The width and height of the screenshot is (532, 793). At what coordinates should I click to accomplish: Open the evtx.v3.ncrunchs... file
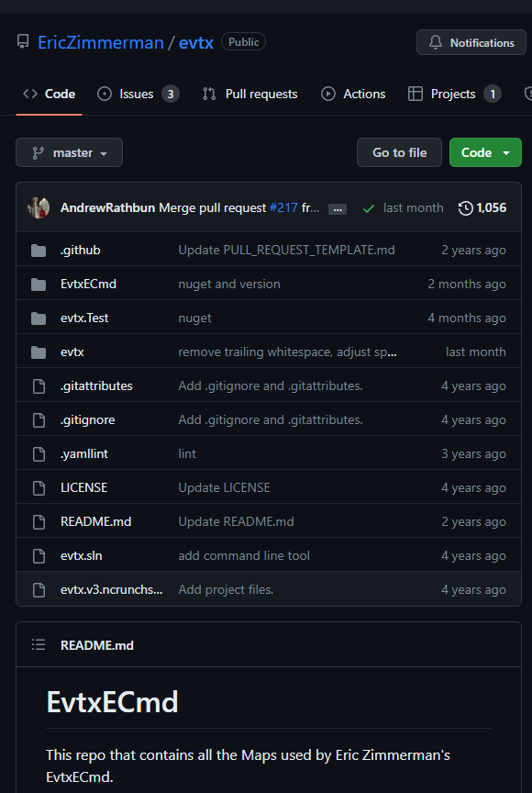pos(112,588)
